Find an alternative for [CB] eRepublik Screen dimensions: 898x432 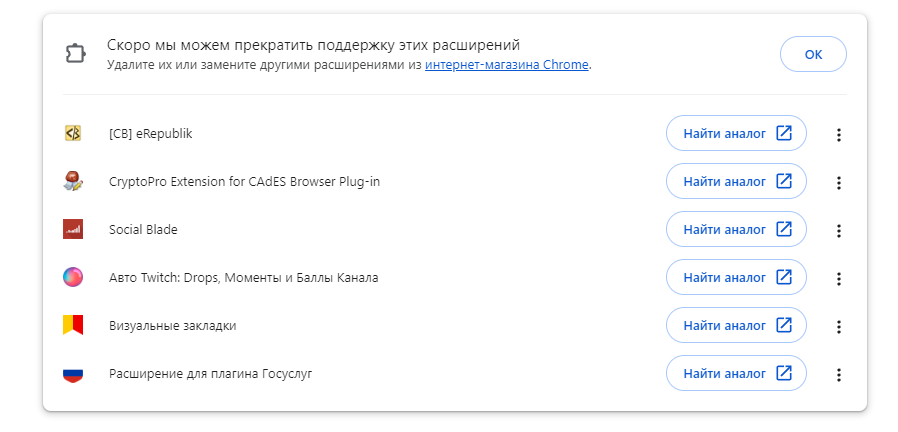click(736, 133)
